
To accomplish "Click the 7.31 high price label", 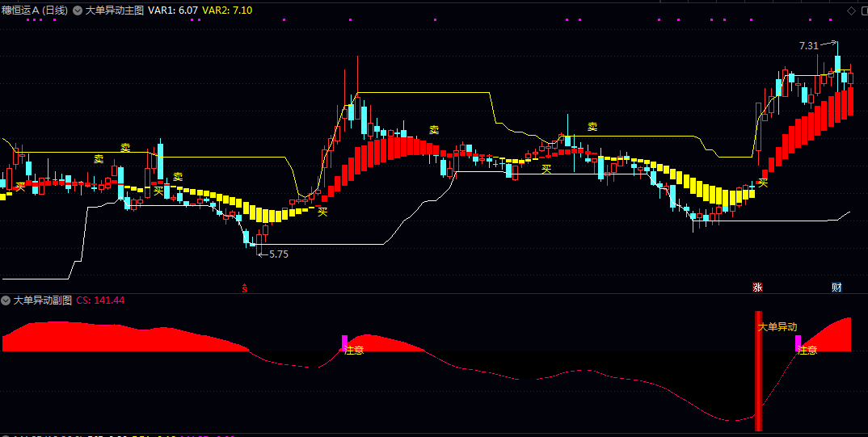I will 809,47.
